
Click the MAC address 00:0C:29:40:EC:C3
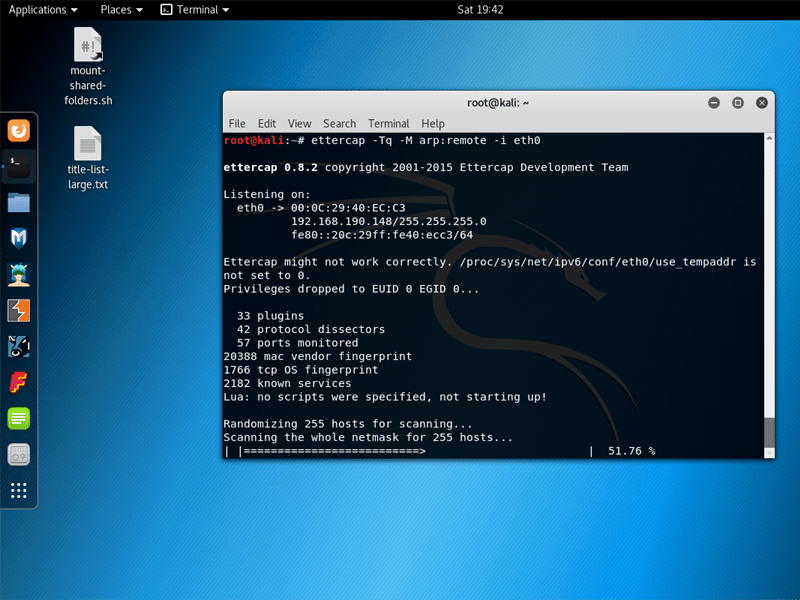348,208
